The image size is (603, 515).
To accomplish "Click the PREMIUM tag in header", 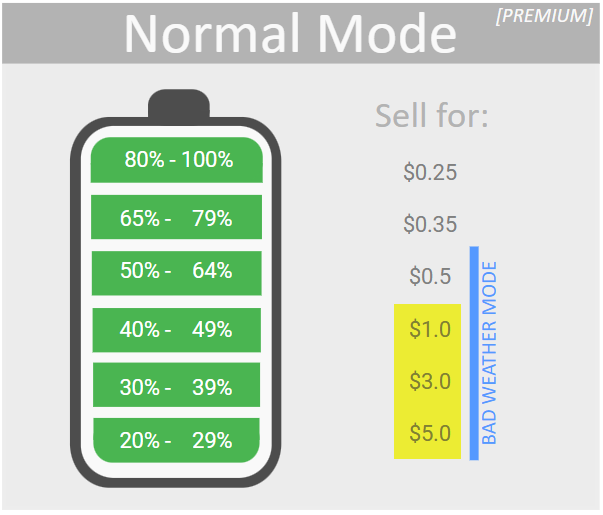I will [545, 16].
